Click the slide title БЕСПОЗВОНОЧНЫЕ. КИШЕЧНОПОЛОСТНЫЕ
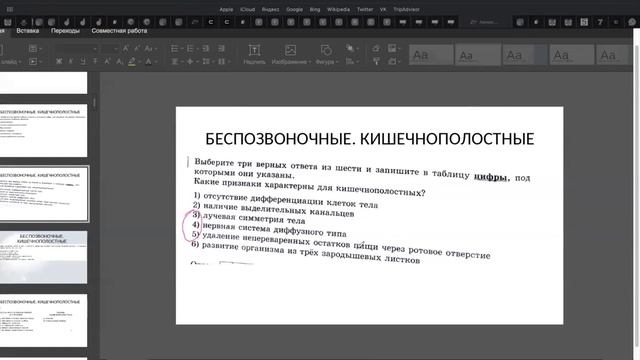The image size is (640, 360). [369, 139]
